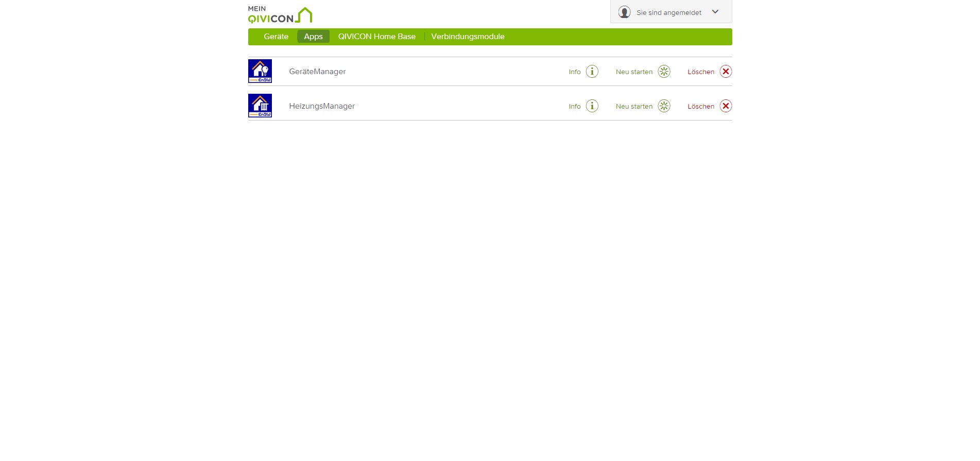Viewport: 980px width, 461px height.
Task: Click the 'Info' link for HeizungsManager
Action: [575, 107]
